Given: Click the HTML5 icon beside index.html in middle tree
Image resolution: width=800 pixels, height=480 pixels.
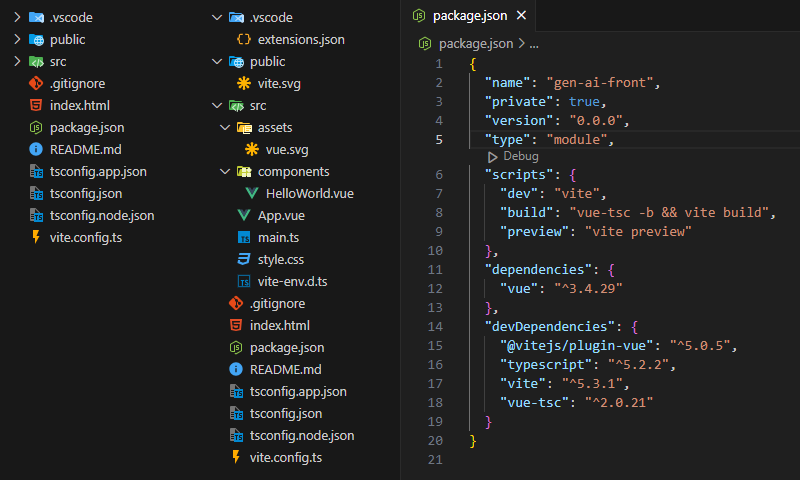Looking at the screenshot, I should tap(236, 325).
